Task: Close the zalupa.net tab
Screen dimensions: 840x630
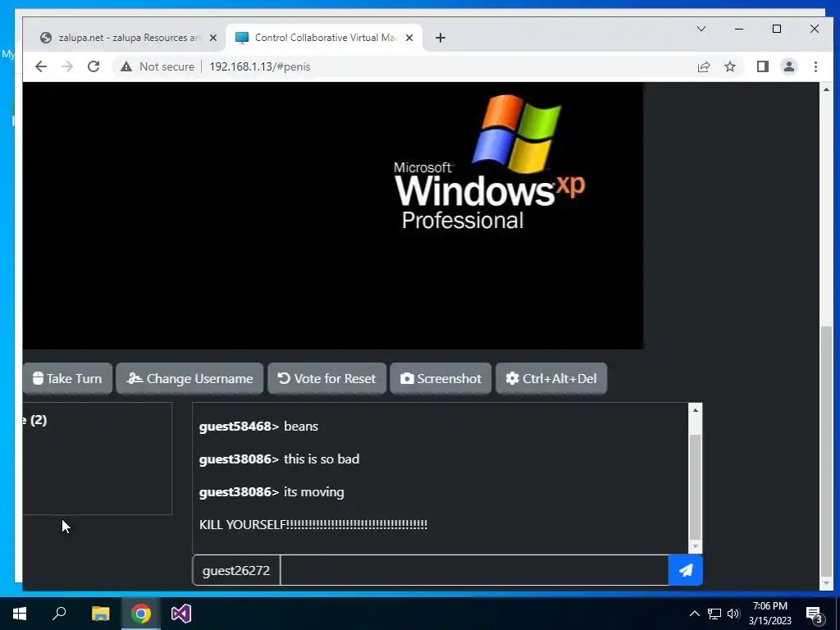Action: (212, 38)
